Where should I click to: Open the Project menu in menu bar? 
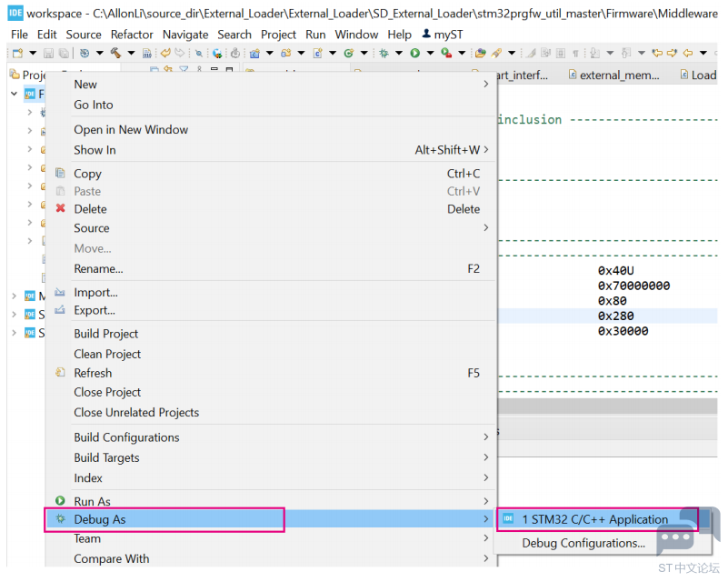(278, 35)
